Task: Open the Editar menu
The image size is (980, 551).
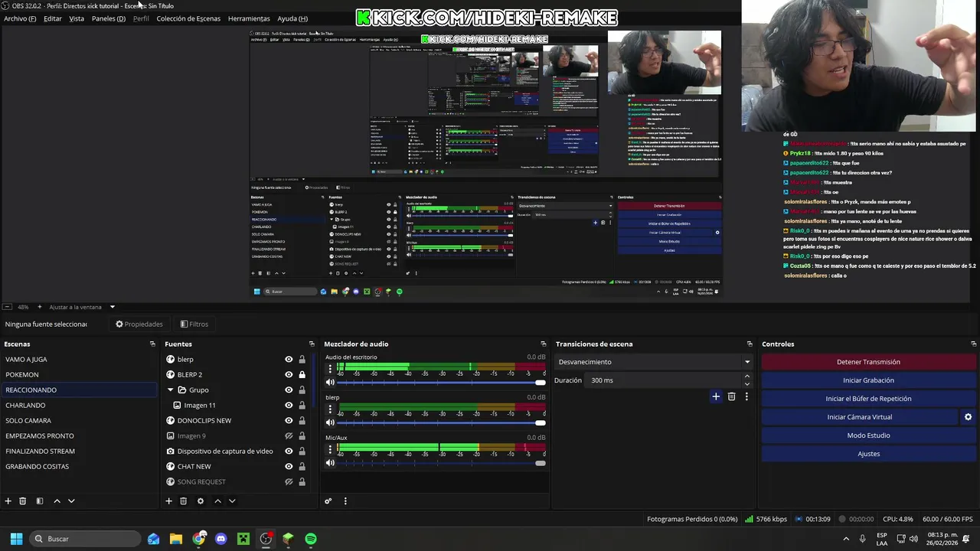Action: coord(53,18)
